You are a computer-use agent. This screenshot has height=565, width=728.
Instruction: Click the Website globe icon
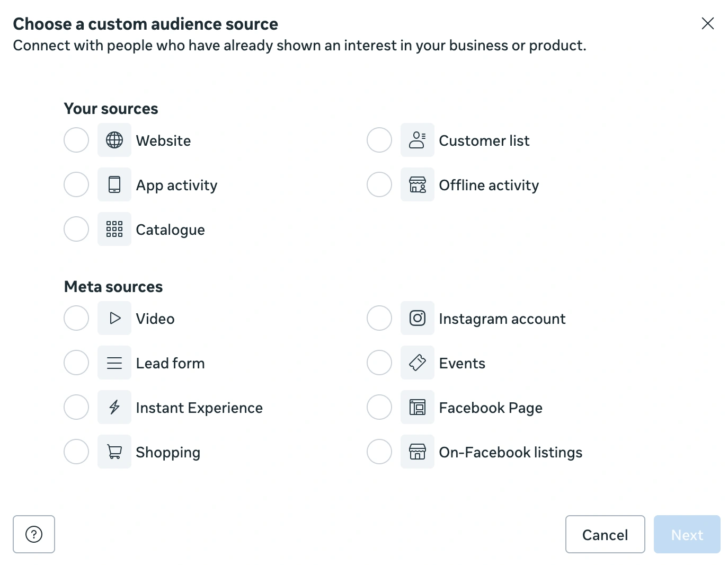coord(114,140)
